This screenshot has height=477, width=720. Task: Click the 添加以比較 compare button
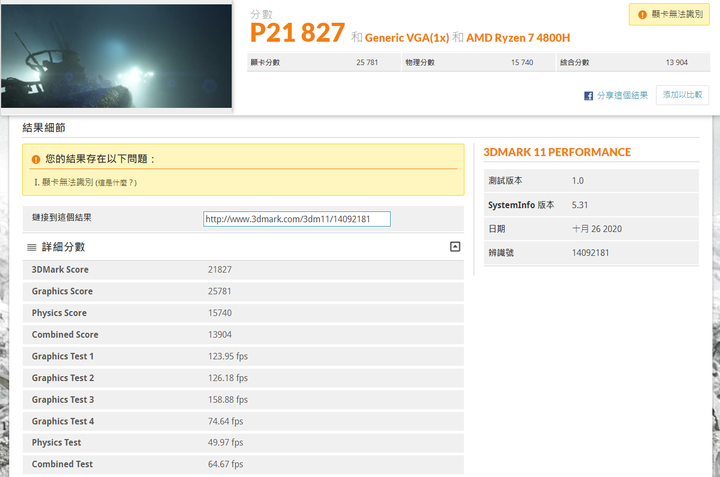tap(682, 95)
